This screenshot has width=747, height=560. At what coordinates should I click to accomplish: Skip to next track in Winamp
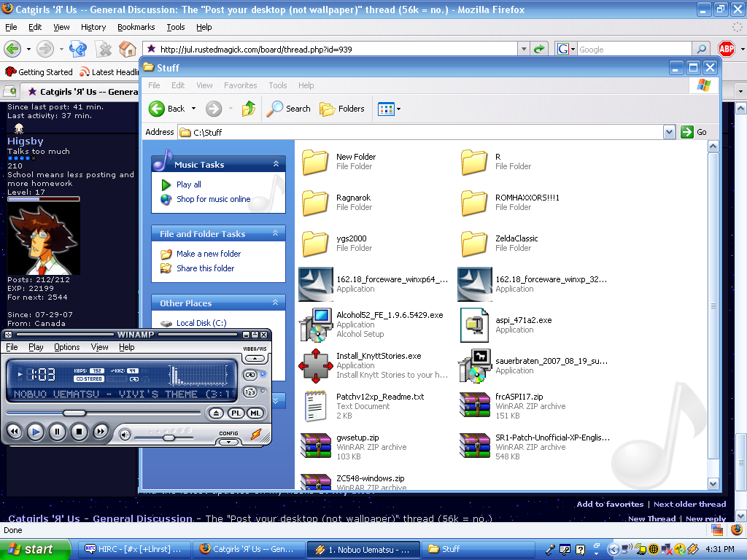(x=101, y=432)
